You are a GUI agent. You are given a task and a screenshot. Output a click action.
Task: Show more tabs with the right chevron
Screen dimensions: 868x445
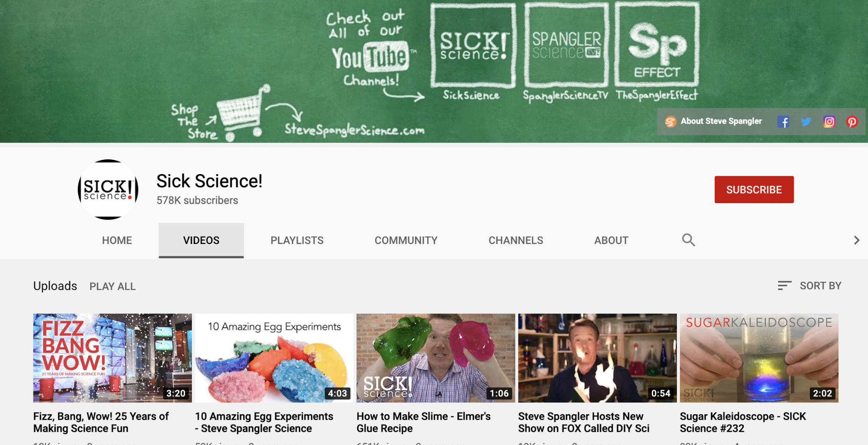856,240
